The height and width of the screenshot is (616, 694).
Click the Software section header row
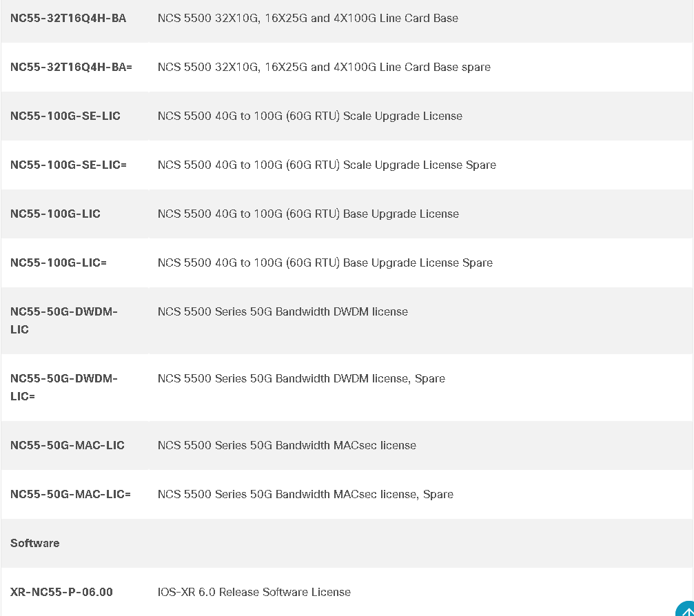(x=347, y=544)
